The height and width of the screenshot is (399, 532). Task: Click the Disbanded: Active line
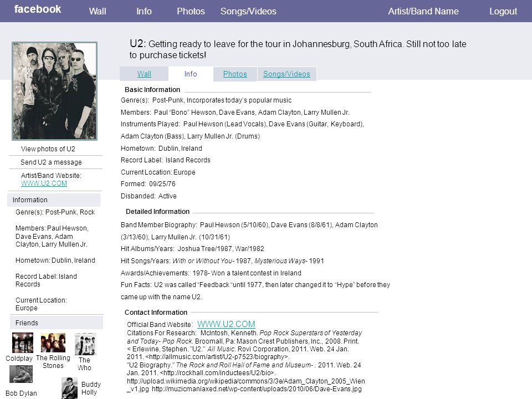click(x=149, y=196)
